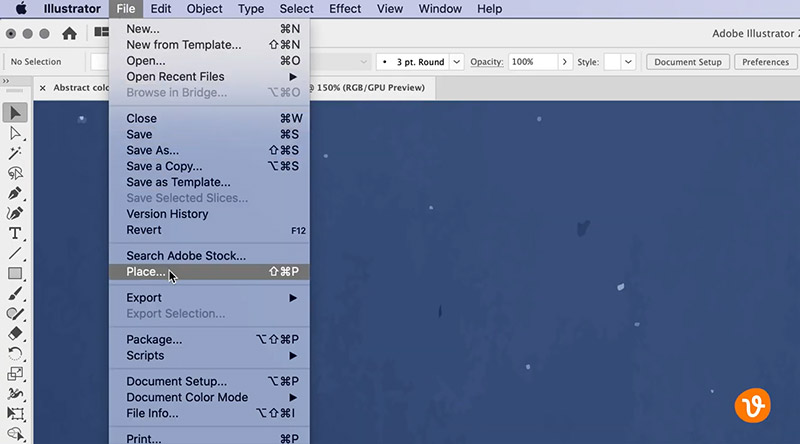Choose New from Template...
Viewport: 800px width, 444px height.
209,45
